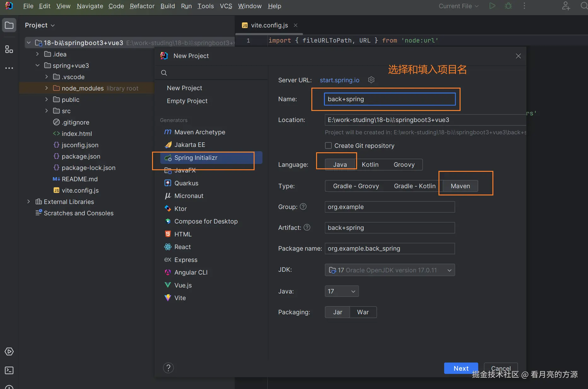588x389 pixels.
Task: Set build type to Maven
Action: point(460,186)
